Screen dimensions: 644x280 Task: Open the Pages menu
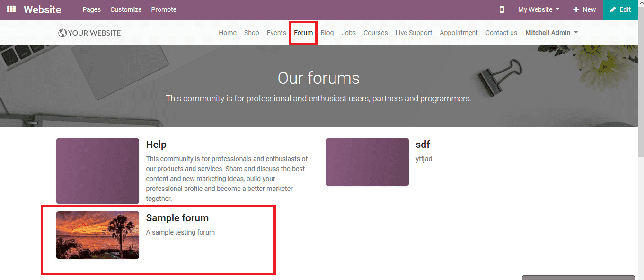click(91, 9)
